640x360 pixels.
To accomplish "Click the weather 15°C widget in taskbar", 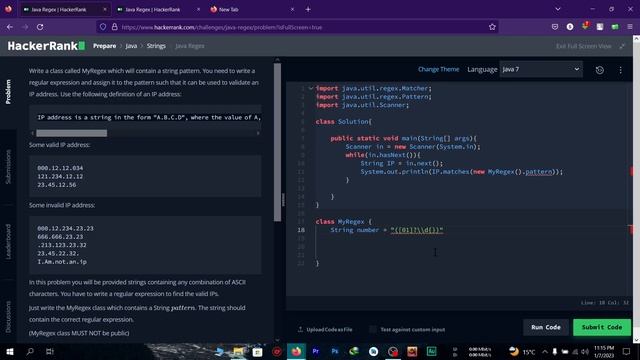I will coord(522,352).
